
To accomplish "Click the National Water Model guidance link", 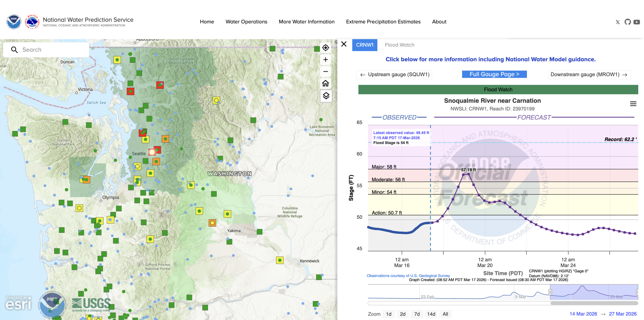I will [491, 59].
